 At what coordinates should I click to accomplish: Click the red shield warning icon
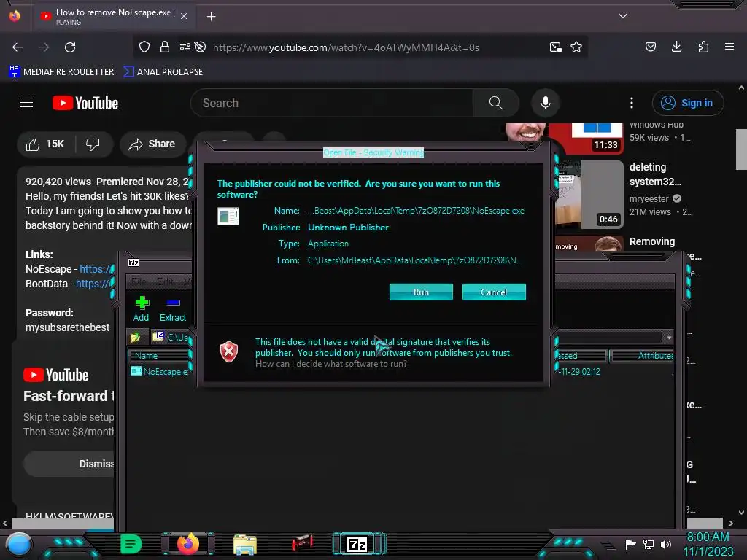point(228,352)
